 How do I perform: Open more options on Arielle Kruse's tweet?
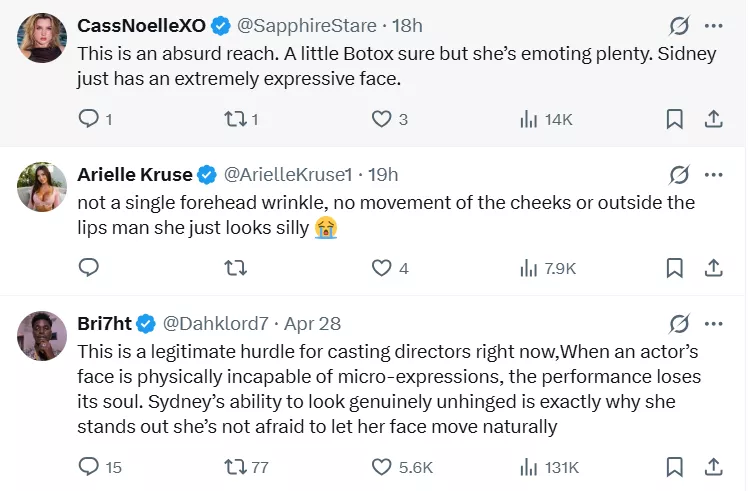coord(714,175)
